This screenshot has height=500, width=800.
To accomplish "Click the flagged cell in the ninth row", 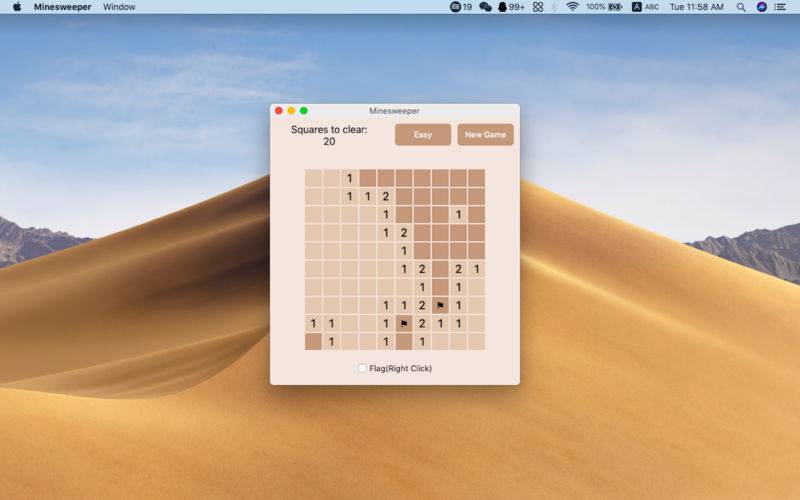I will point(404,323).
